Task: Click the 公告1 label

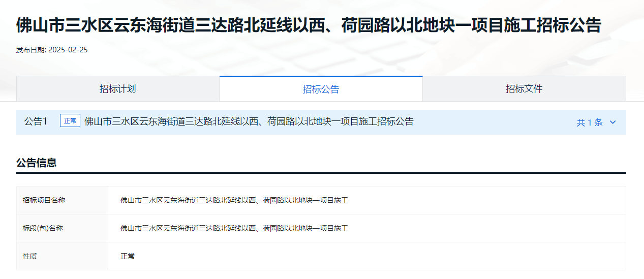Action: click(x=36, y=121)
